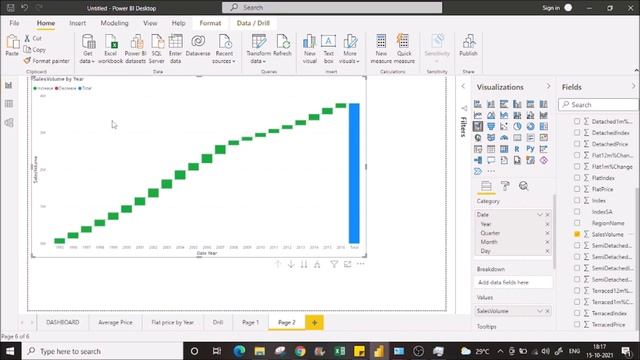Click Sign in at top right
The width and height of the screenshot is (640, 360).
(551, 8)
